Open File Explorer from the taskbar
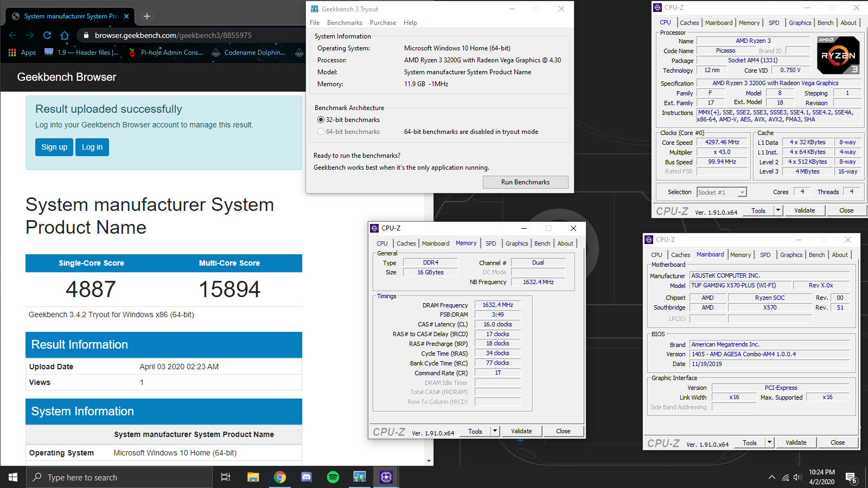Viewport: 868px width, 488px height. 253,477
